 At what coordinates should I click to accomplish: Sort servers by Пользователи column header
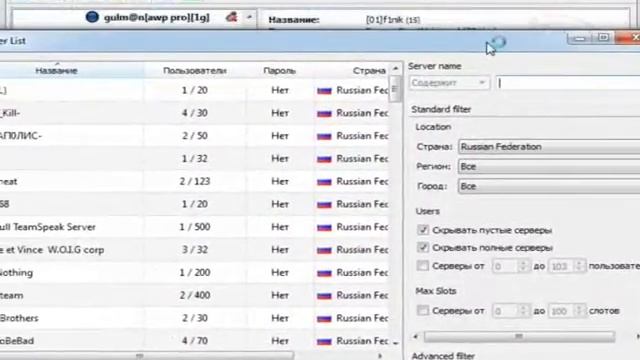tap(195, 71)
